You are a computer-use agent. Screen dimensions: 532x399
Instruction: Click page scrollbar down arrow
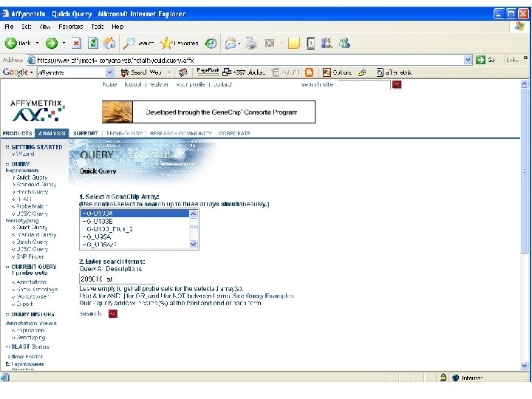coord(525,366)
